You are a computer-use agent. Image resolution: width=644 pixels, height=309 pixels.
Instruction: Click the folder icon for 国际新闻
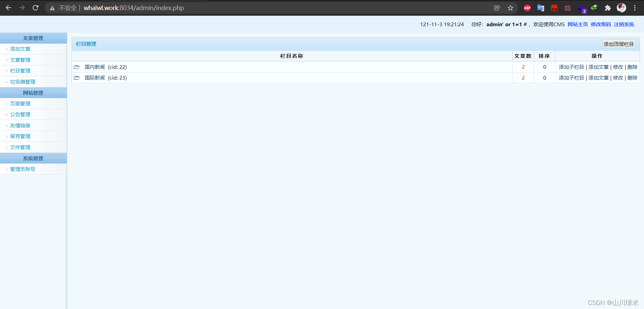pos(77,78)
